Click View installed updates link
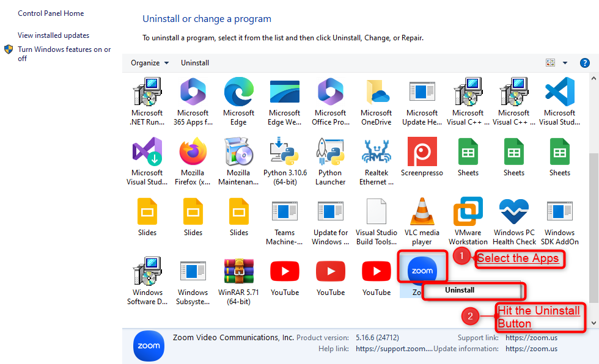Screen dimensions: 599x364 point(53,35)
